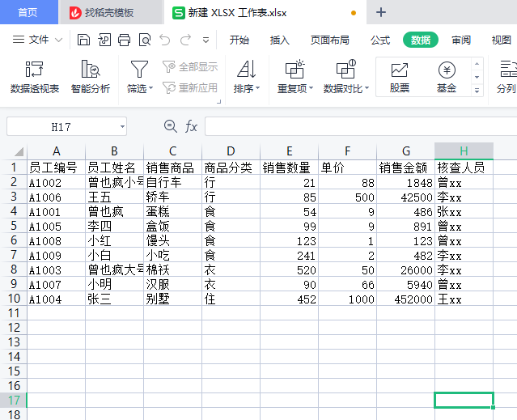Select row 5 header
The height and width of the screenshot is (420, 517).
(x=14, y=226)
